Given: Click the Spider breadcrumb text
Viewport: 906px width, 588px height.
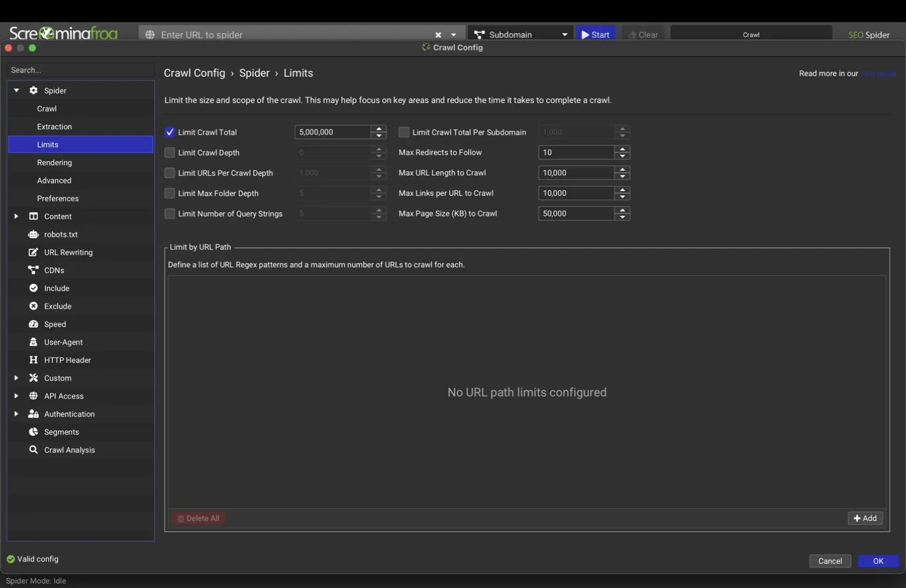Looking at the screenshot, I should click(254, 73).
